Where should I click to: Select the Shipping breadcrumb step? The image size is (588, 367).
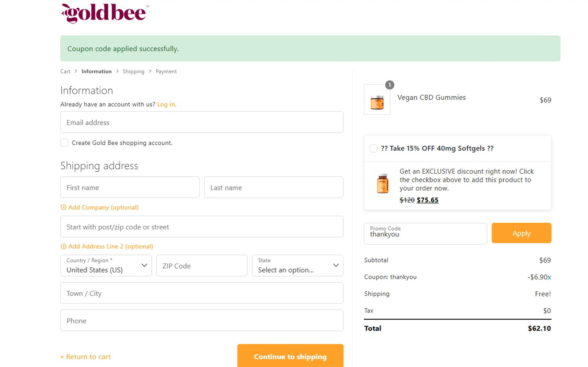click(x=133, y=71)
